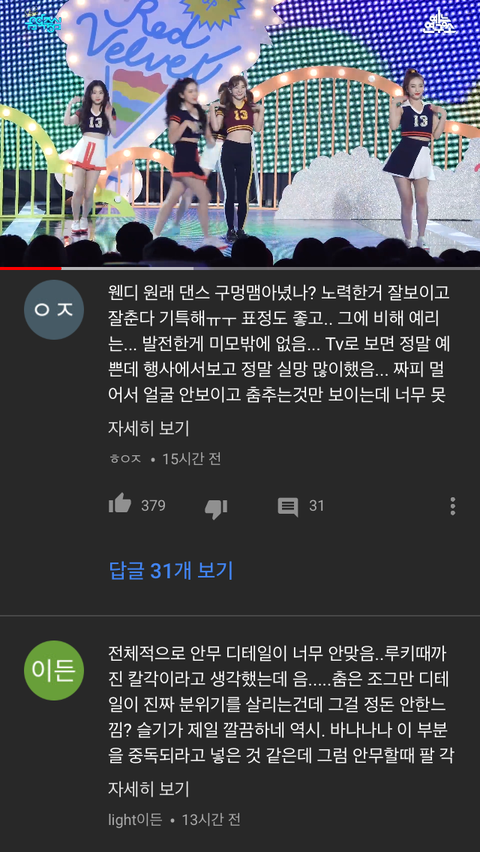Open the gray ㅇㅈ profile avatar
This screenshot has width=480, height=852.
[54, 310]
